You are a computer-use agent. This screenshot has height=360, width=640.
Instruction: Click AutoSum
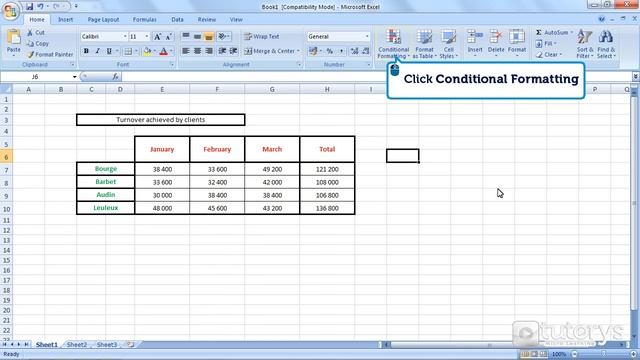pos(554,32)
